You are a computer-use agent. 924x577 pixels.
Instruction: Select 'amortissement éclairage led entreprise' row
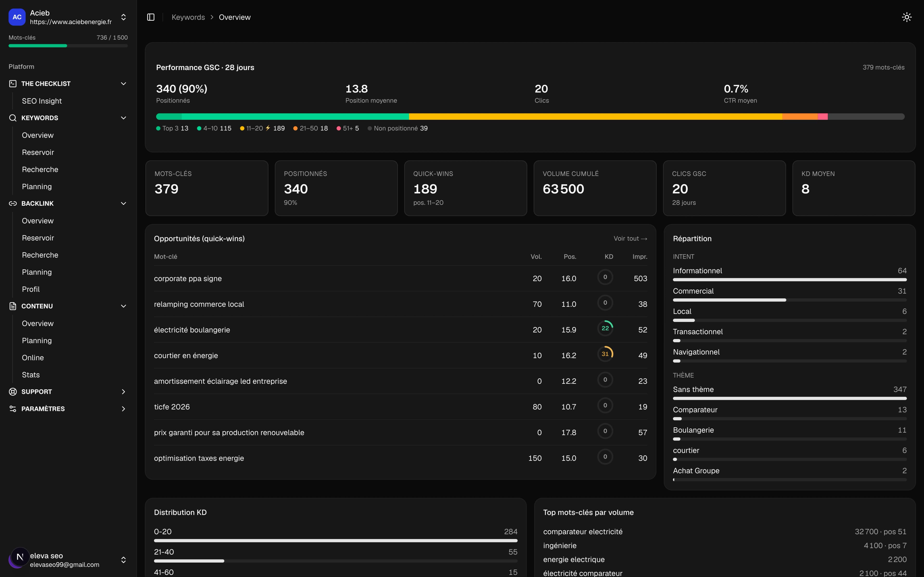point(401,381)
